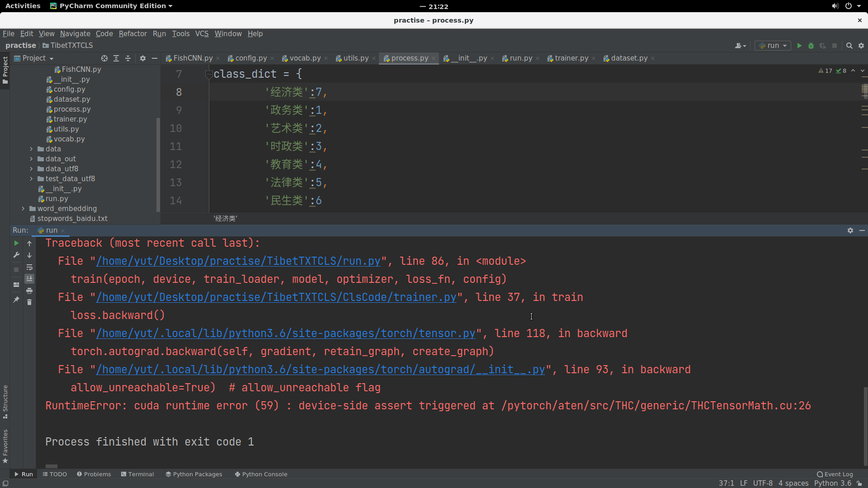Clear Run console output with trash icon
Screen dimensions: 868x488
(x=29, y=302)
